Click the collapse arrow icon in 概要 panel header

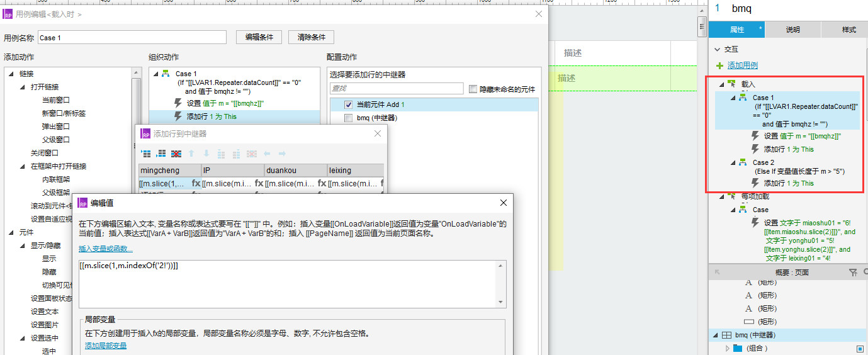716,273
